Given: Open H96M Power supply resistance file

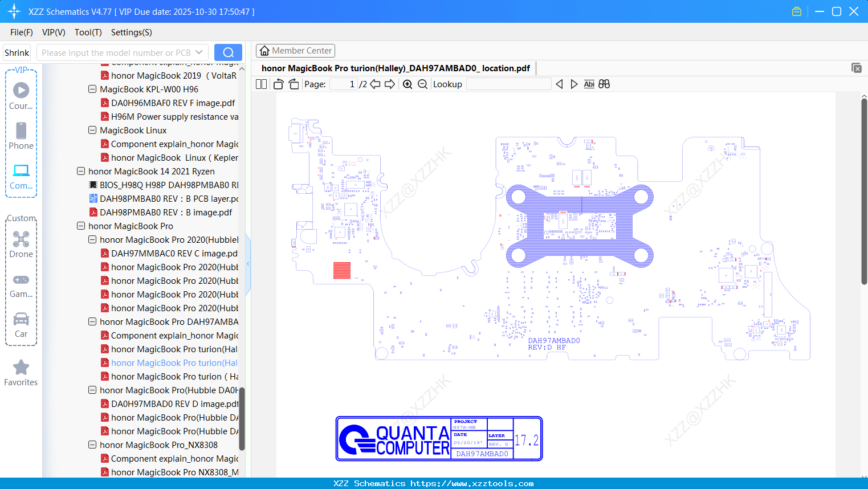Looking at the screenshot, I should [169, 116].
